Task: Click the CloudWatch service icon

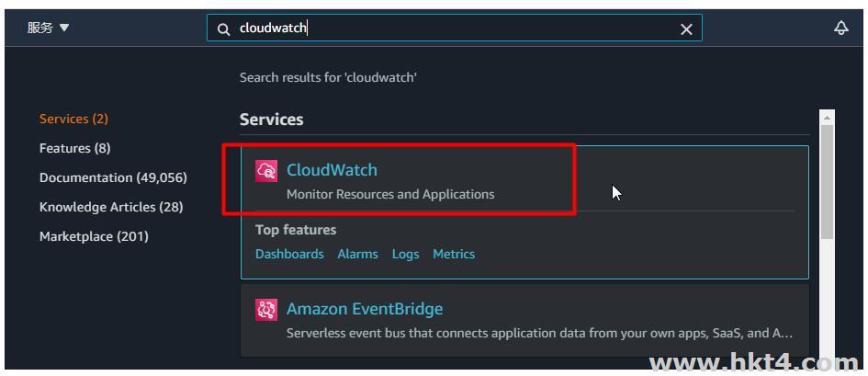Action: (266, 171)
